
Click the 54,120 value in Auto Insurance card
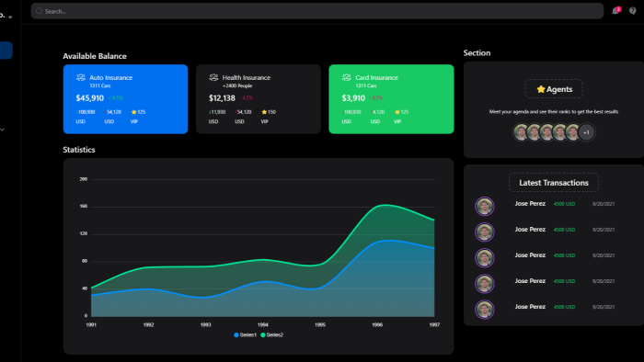pyautogui.click(x=113, y=112)
